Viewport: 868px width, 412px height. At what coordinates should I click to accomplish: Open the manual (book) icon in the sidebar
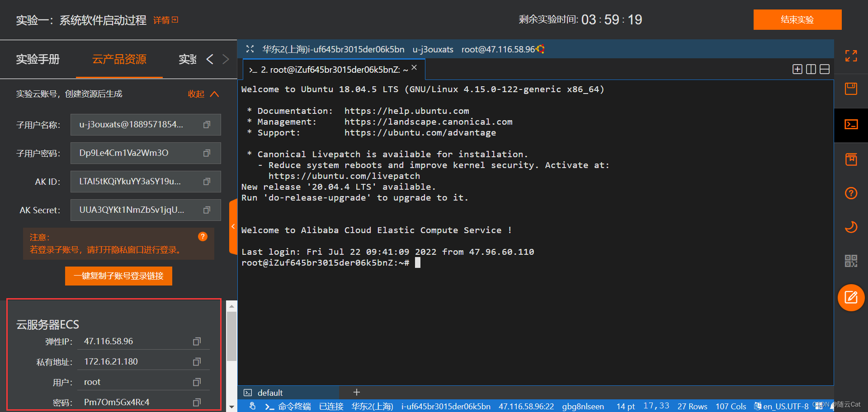[x=851, y=159]
